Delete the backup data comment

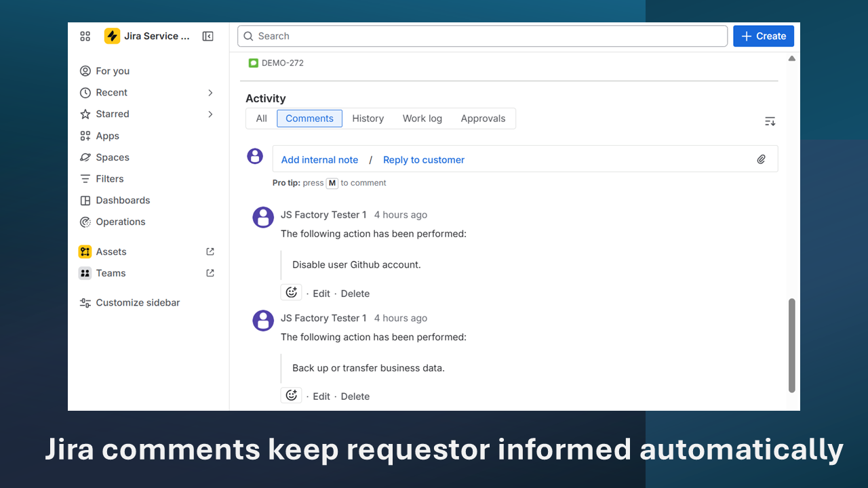[355, 396]
